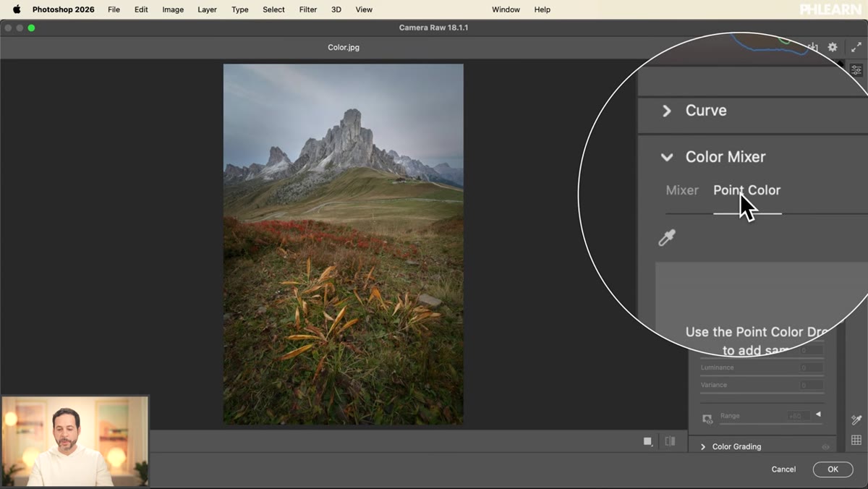Click the save image download icon

pyautogui.click(x=813, y=47)
